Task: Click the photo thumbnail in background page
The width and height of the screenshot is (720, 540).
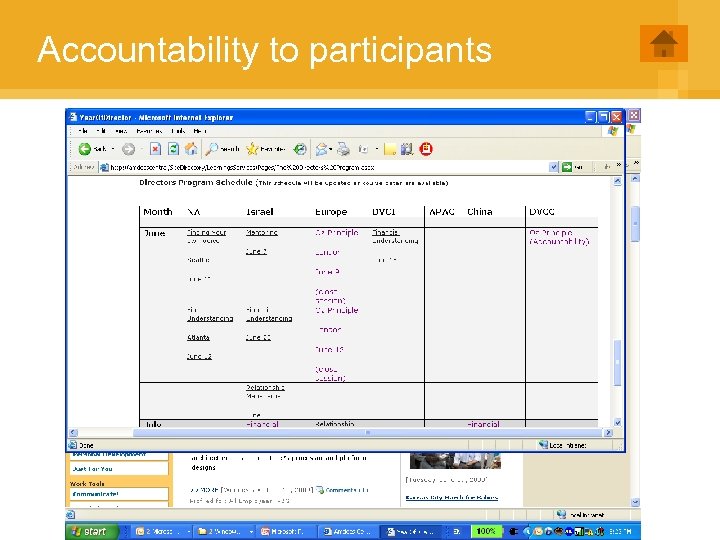Action: [x=456, y=461]
